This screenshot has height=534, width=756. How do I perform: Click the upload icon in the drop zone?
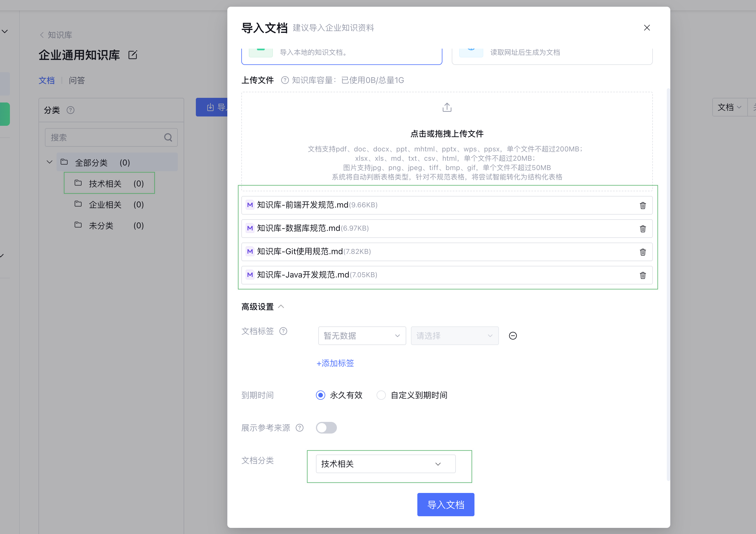coord(446,107)
